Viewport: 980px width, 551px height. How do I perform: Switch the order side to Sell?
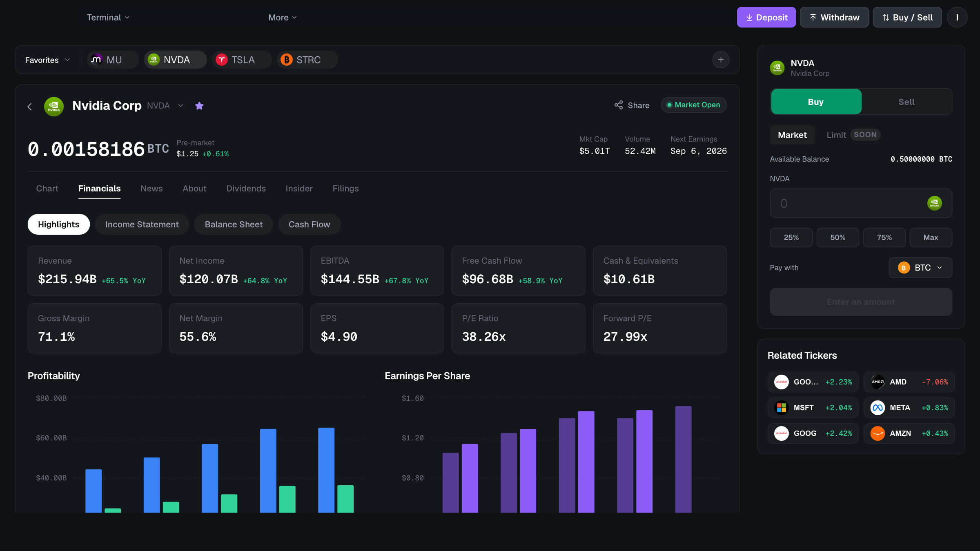[x=906, y=102]
